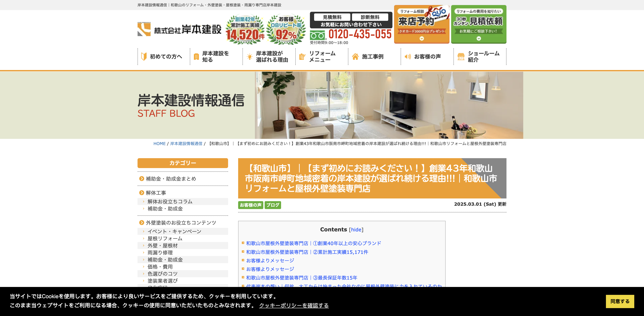
Task: Click the 2025.03.01 (Sat) 更新 date
Action: click(x=480, y=204)
